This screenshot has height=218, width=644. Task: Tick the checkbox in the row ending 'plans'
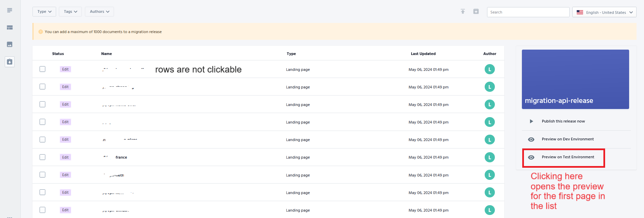42,139
